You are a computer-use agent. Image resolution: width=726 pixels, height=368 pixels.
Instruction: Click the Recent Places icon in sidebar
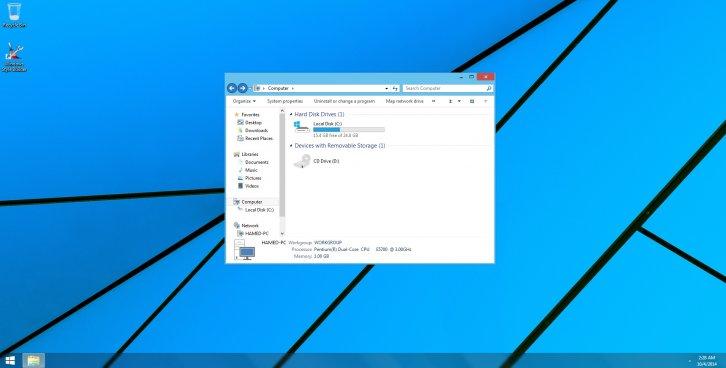coord(240,138)
